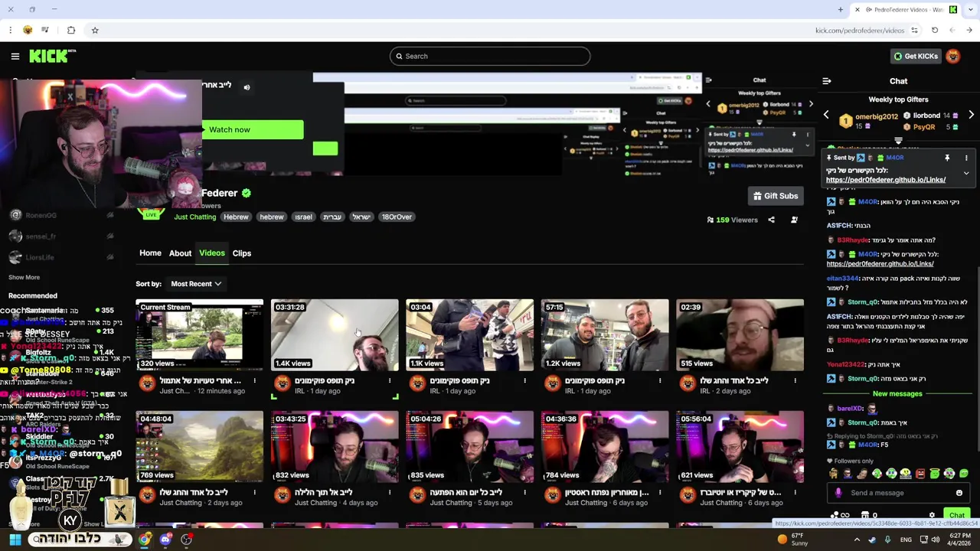Open Steam tray icon

[x=872, y=540]
